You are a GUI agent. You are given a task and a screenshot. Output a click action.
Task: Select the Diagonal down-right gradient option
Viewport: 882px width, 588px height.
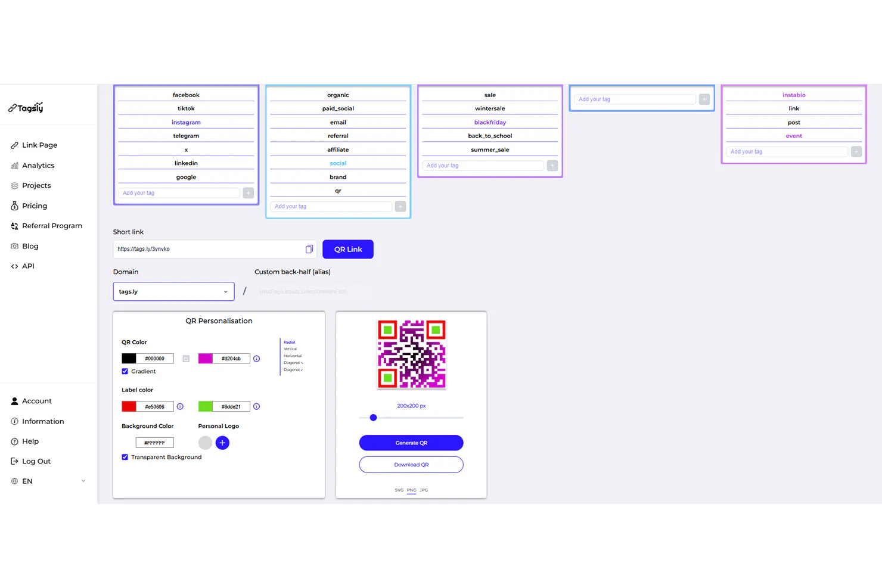(x=293, y=363)
